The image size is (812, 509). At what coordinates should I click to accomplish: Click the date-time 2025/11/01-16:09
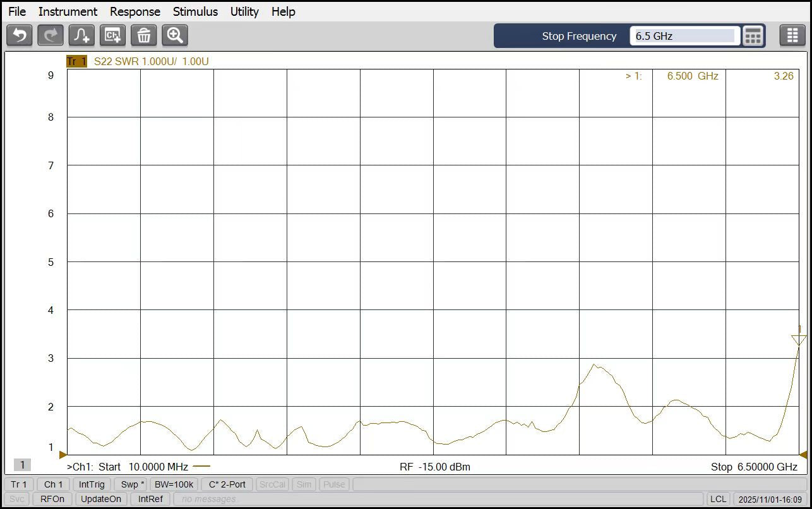point(769,499)
